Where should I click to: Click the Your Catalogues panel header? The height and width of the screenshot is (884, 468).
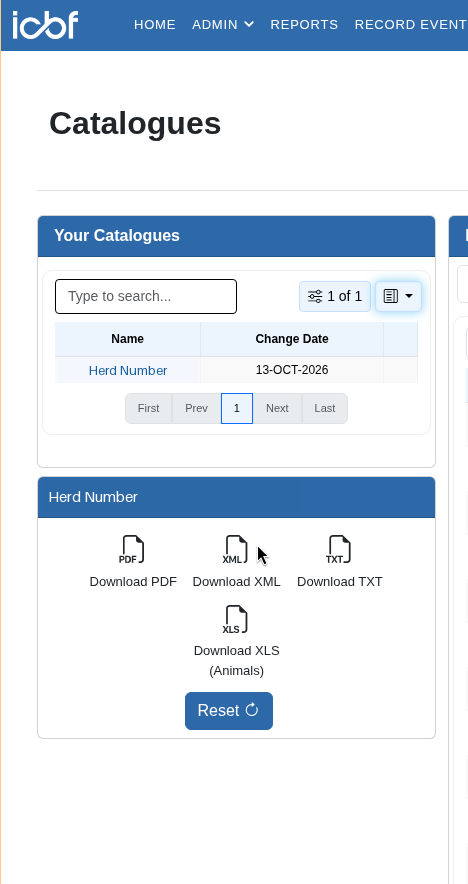(x=236, y=236)
